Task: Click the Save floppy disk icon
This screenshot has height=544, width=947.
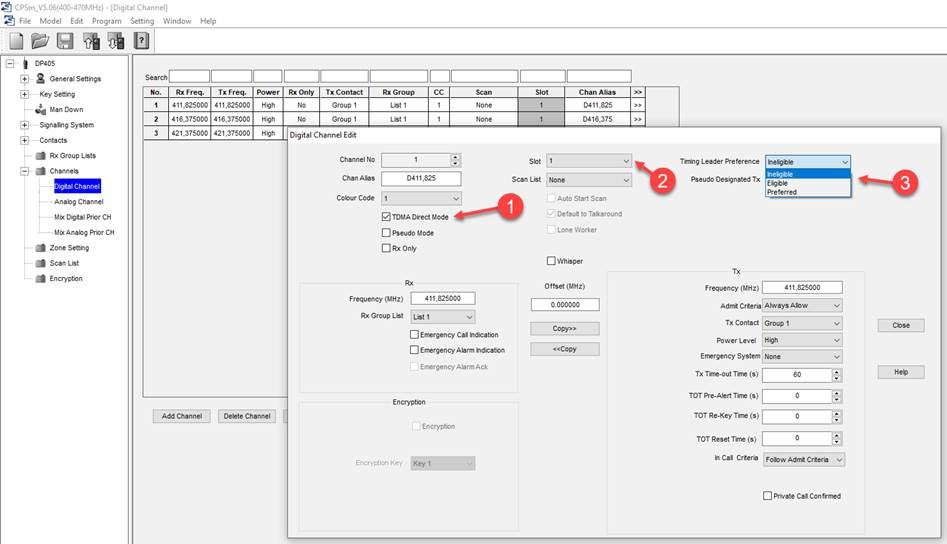Action: tap(65, 41)
